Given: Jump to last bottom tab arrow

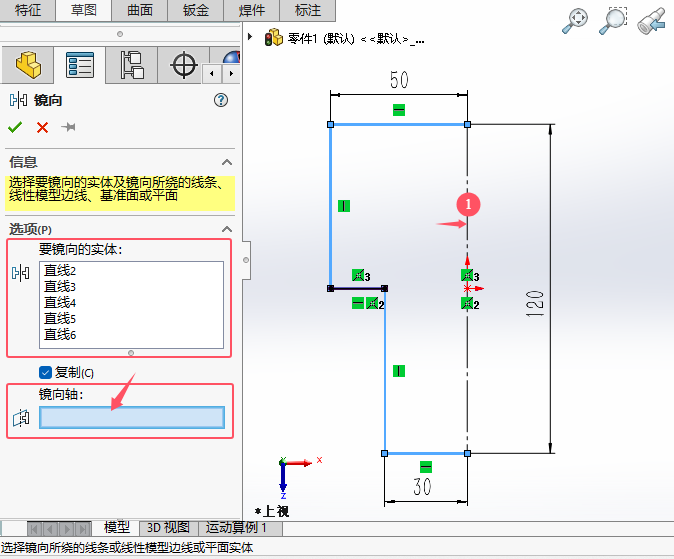Looking at the screenshot, I should point(83,528).
